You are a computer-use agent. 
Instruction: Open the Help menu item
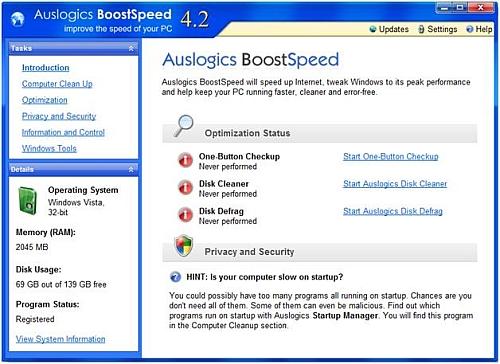pyautogui.click(x=479, y=29)
